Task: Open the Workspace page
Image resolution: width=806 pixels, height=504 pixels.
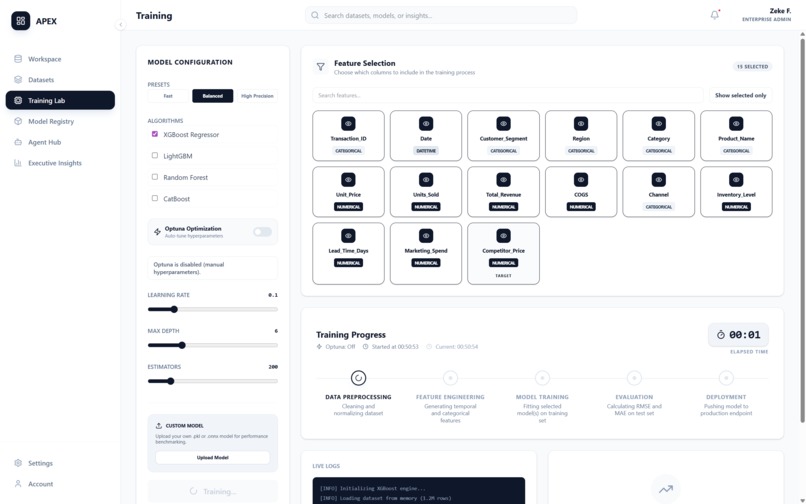Action: click(60, 59)
